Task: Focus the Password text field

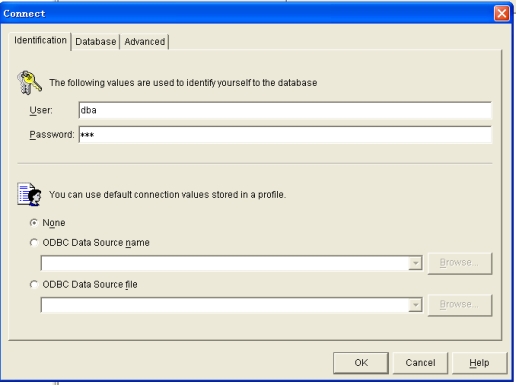Action: tap(285, 135)
